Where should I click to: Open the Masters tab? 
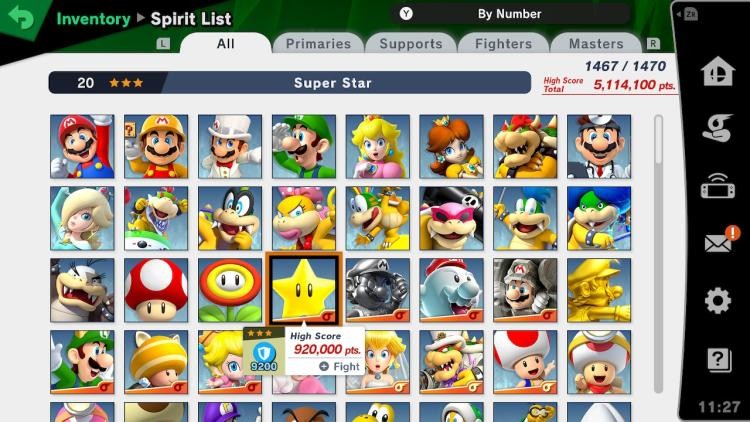point(596,44)
